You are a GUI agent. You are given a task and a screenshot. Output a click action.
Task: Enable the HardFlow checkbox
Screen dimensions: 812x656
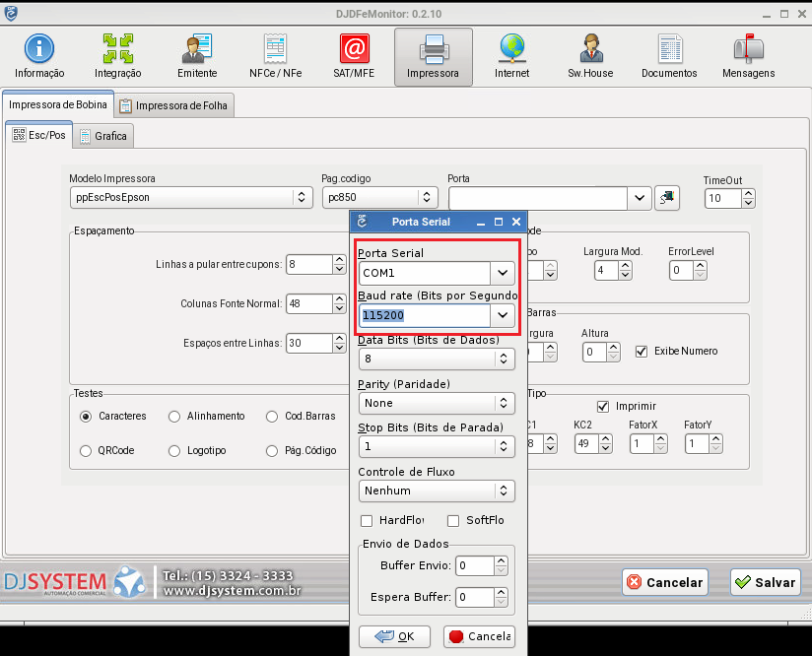(367, 521)
